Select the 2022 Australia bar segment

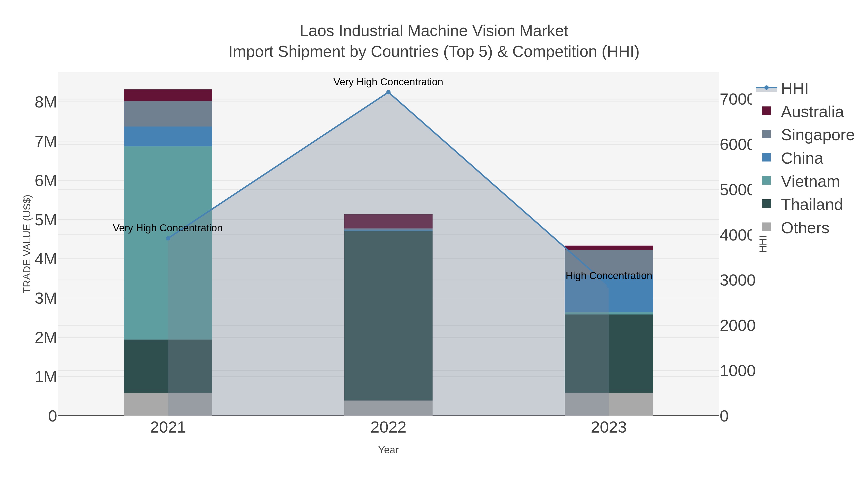(388, 221)
